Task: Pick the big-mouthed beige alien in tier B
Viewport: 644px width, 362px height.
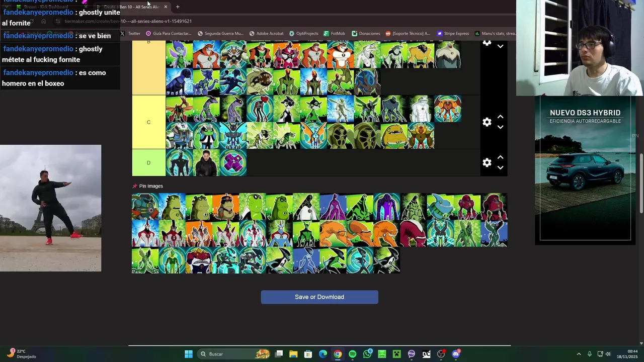Action: coord(260,81)
